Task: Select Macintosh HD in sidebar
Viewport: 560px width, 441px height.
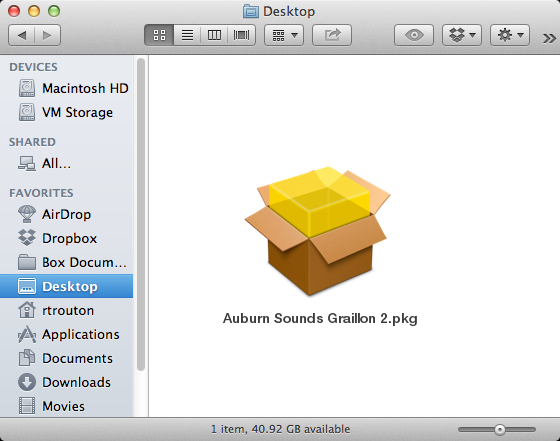Action: (66, 88)
